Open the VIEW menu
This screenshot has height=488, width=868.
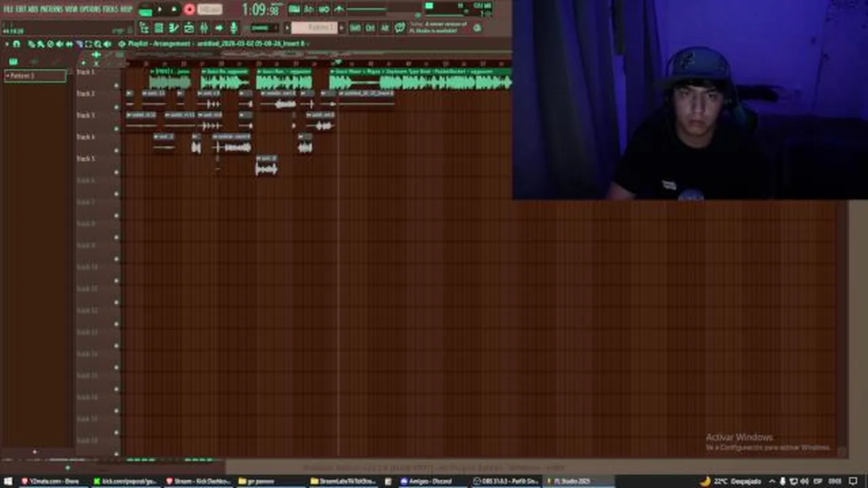[73, 9]
